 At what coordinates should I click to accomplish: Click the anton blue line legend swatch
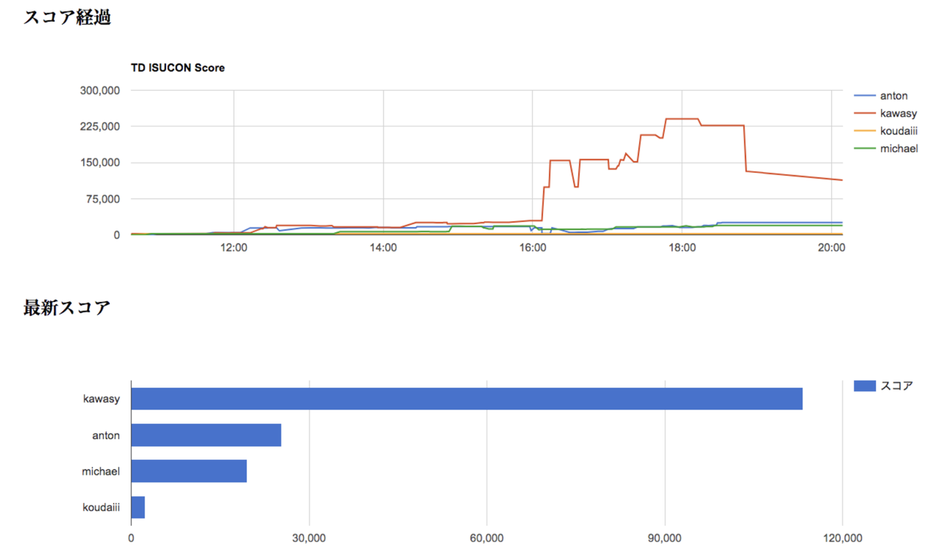click(865, 96)
